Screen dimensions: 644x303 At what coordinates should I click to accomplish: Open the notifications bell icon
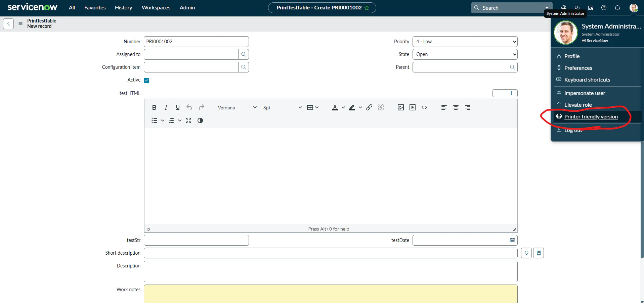(x=617, y=8)
